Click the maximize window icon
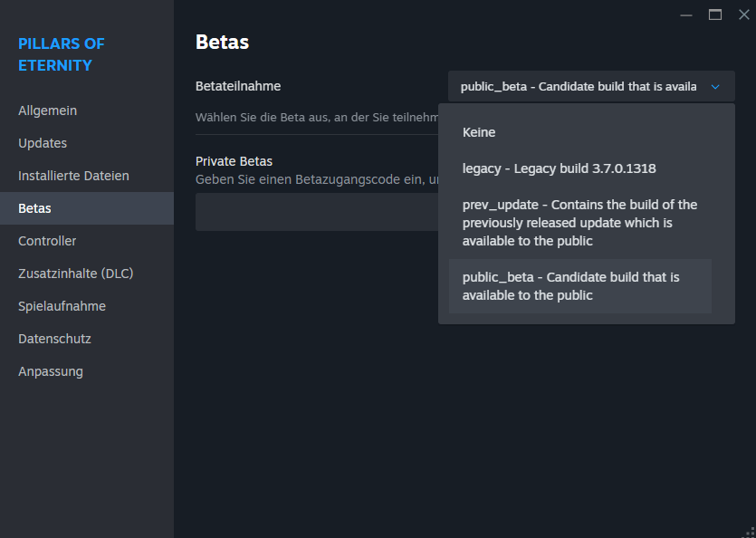This screenshot has width=756, height=538. point(714,14)
